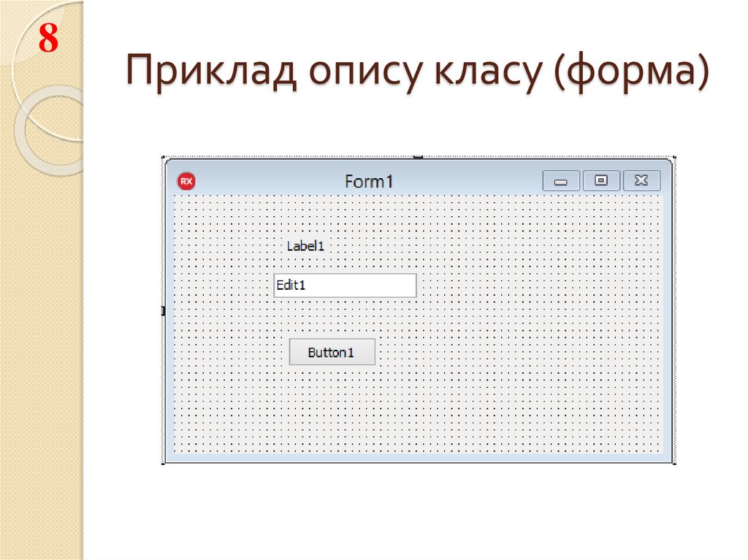Viewport: 748px width, 560px height.
Task: Click the close icon on Form1
Action: click(641, 180)
